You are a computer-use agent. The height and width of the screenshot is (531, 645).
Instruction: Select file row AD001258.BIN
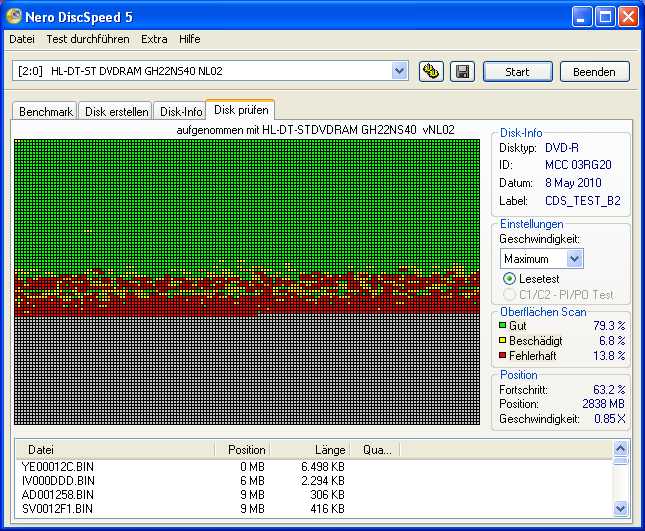pos(314,494)
